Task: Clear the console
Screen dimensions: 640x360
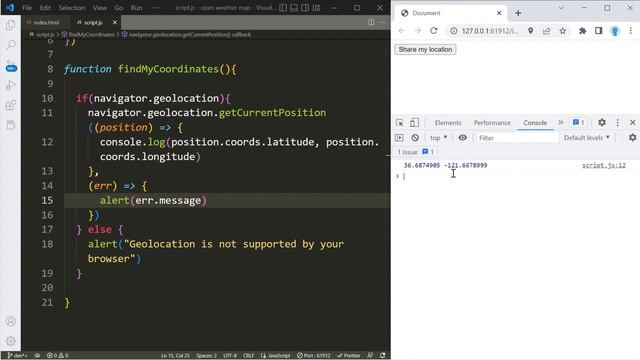Action: pos(415,138)
